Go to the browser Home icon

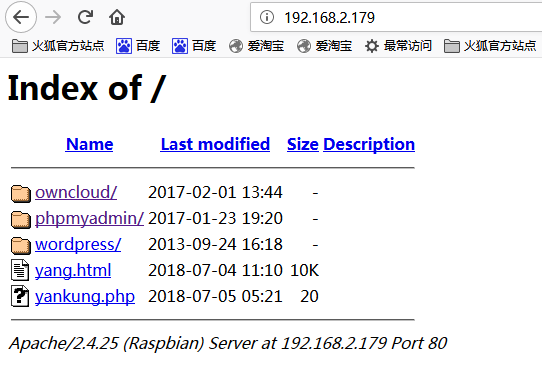pos(117,17)
